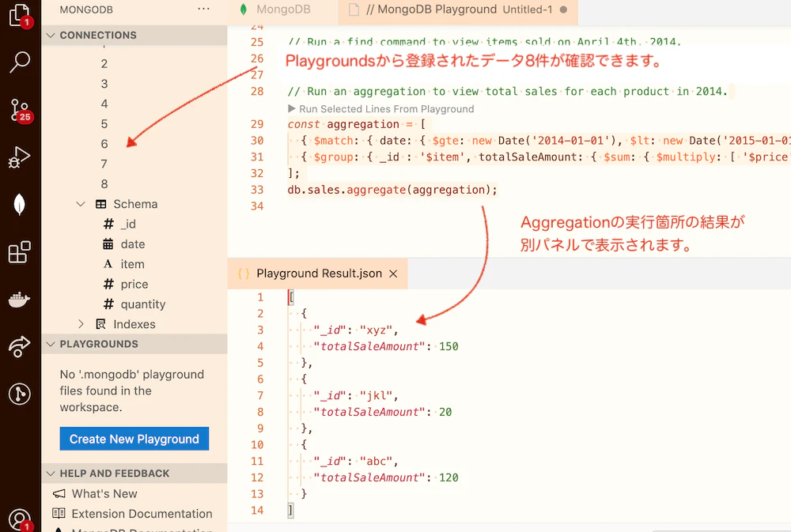Open the Accounts icon in the activity bar

pos(20,519)
